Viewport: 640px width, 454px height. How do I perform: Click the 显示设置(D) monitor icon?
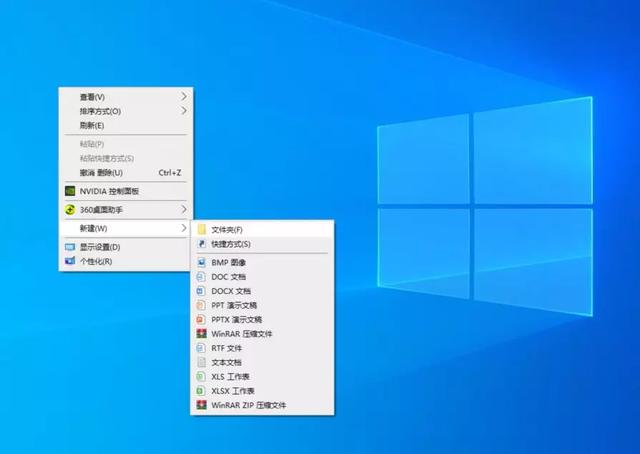point(69,247)
